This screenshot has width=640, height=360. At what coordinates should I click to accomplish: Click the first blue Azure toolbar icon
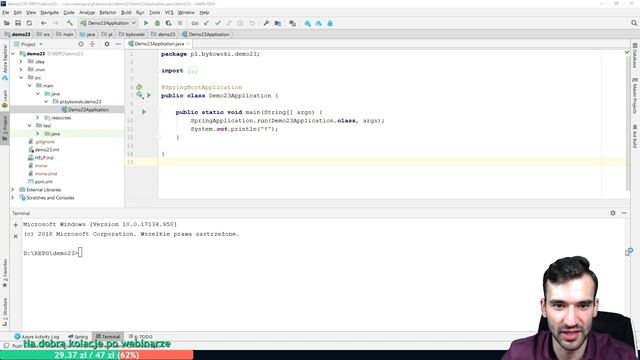307,23
